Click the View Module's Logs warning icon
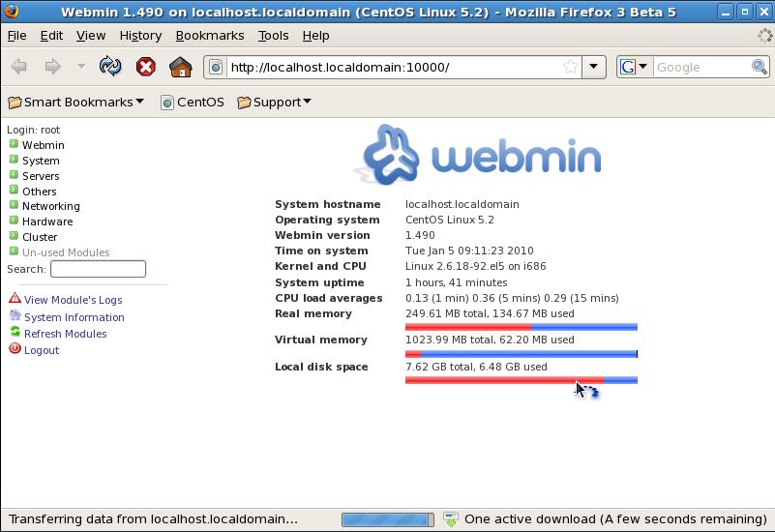Screen dimensions: 775x532 coord(15,299)
